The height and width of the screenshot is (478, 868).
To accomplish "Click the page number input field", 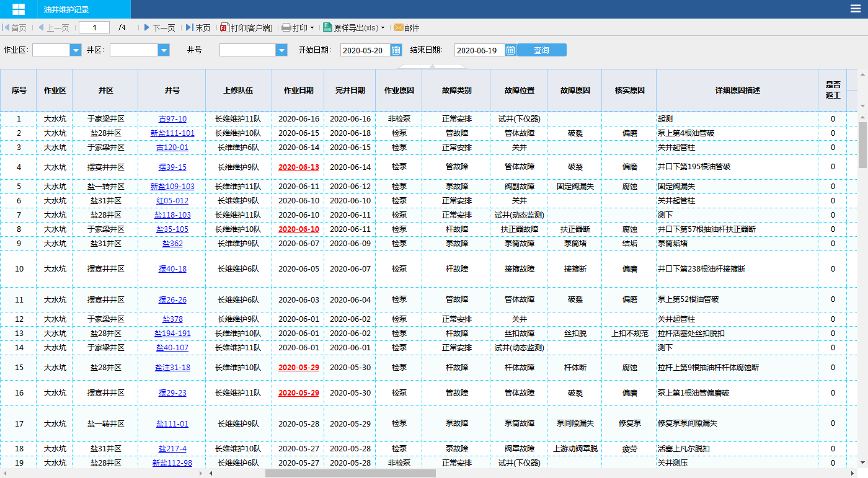I will [x=94, y=28].
